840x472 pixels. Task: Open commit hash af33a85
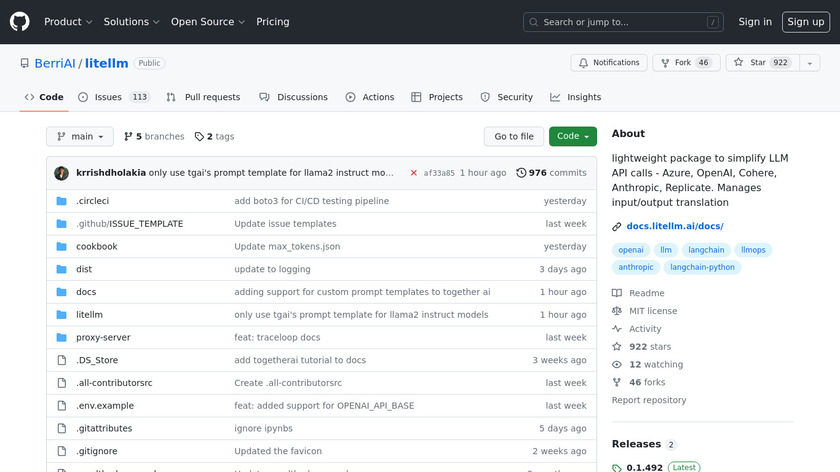coord(439,173)
